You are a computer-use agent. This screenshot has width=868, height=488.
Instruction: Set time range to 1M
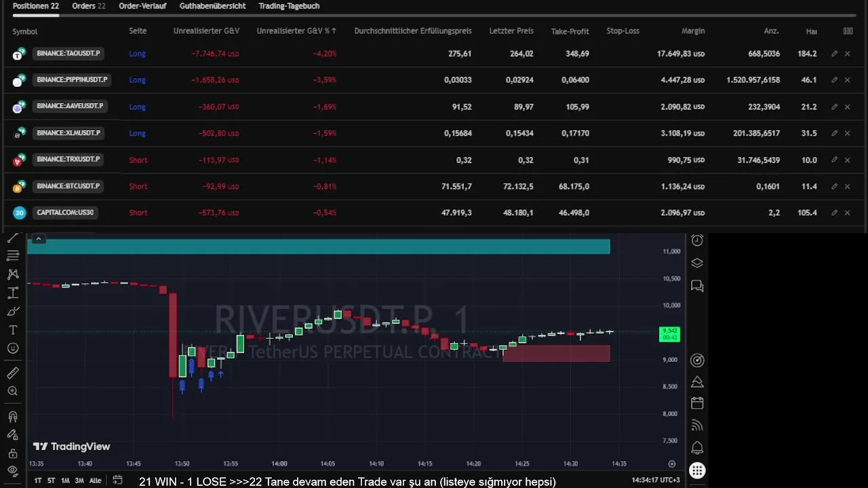point(65,481)
